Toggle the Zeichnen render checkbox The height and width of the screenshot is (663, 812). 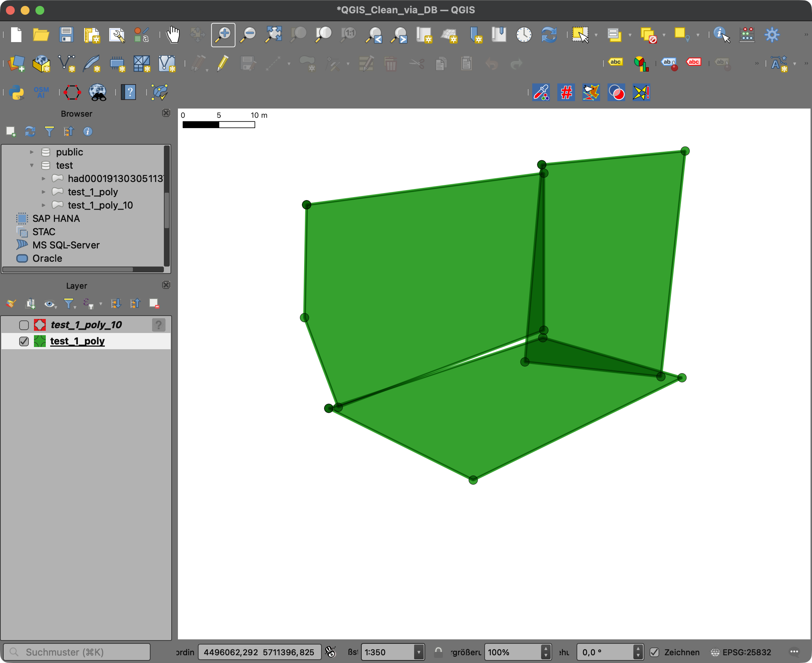pyautogui.click(x=654, y=652)
